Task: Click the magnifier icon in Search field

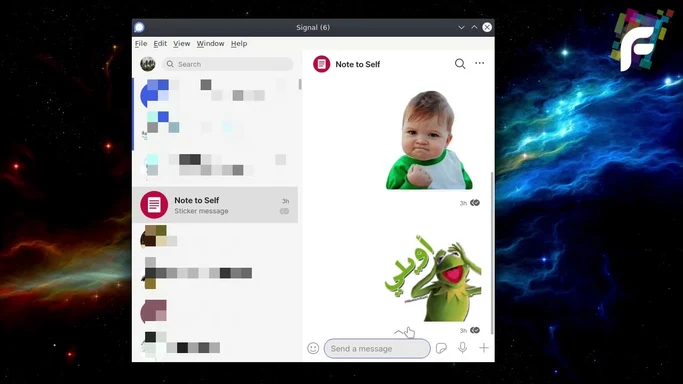Action: click(x=170, y=64)
